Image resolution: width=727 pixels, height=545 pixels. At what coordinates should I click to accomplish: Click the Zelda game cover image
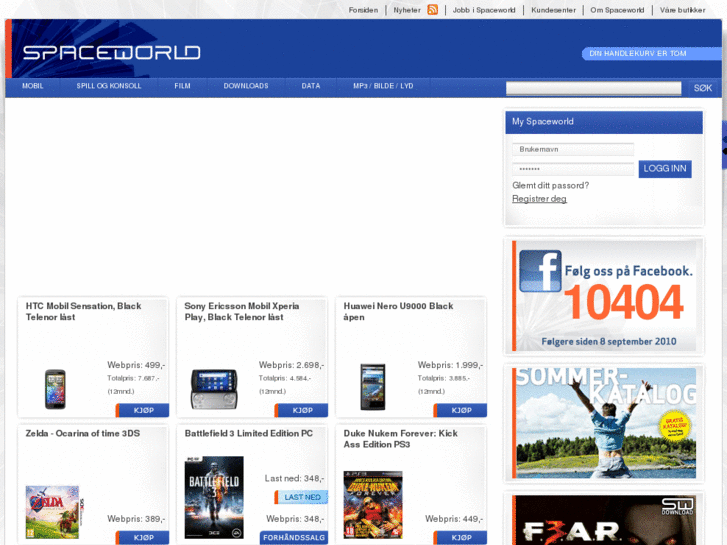pos(55,512)
